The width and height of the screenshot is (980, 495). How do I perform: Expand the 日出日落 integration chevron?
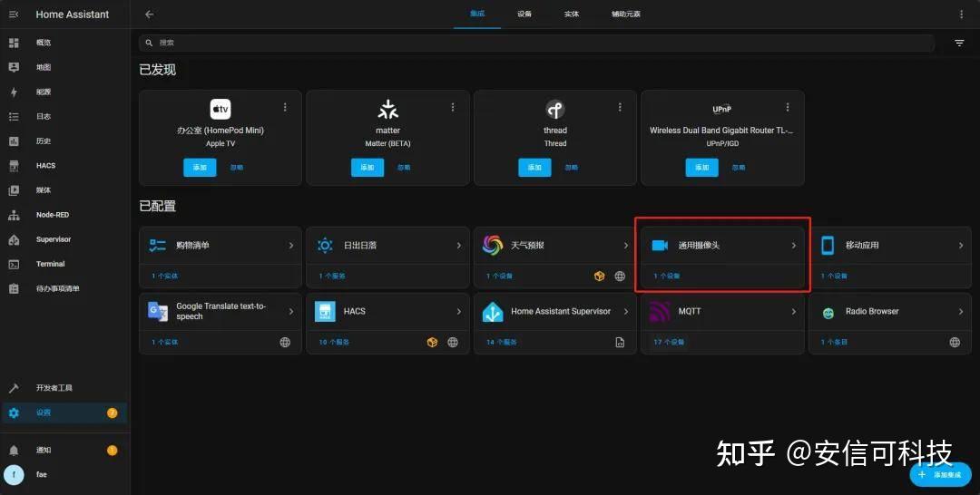(459, 246)
